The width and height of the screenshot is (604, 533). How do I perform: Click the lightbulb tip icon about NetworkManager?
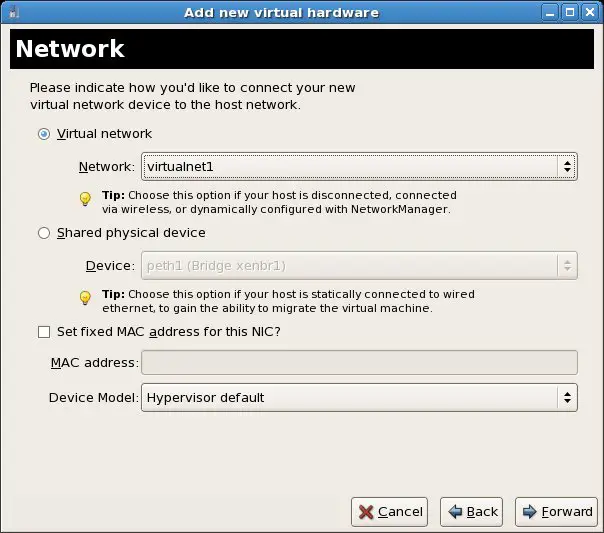[x=85, y=199]
